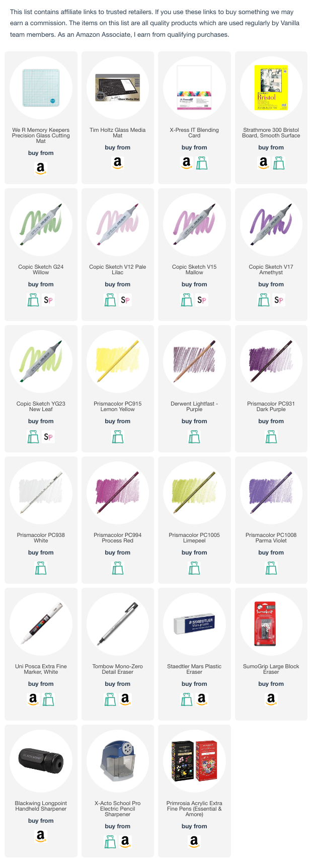Click the Amazon icon under Primrosia Acrylic Extra Fine Pens
The image size is (312, 868).
pos(194,842)
